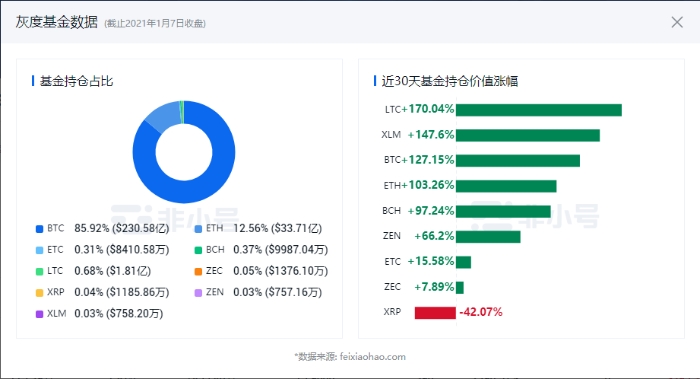700x379 pixels.
Task: Select the ETC light-blue legend marker
Action: pyautogui.click(x=39, y=250)
